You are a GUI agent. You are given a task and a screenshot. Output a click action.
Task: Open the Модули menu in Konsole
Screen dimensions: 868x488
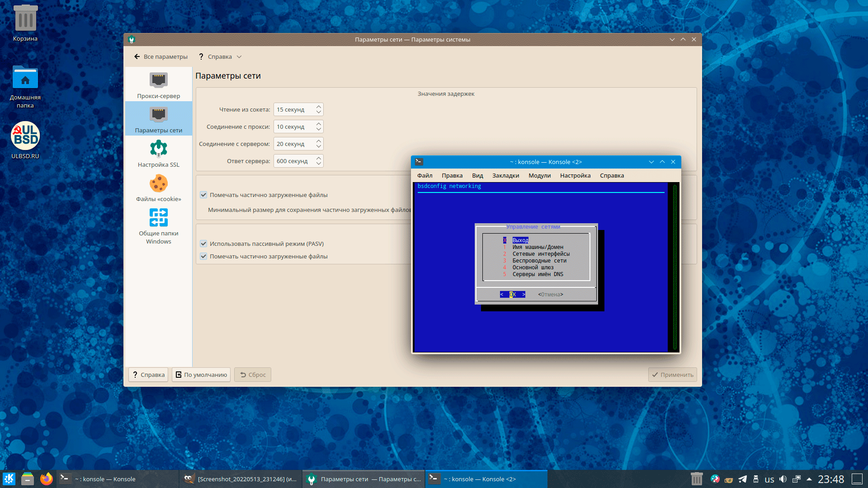[x=539, y=175]
